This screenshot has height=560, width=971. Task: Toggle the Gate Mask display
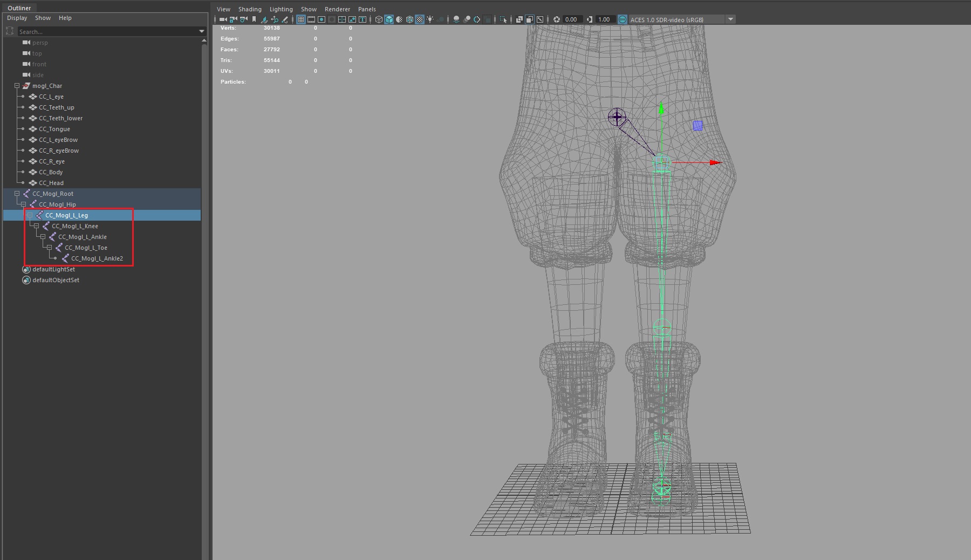point(332,19)
